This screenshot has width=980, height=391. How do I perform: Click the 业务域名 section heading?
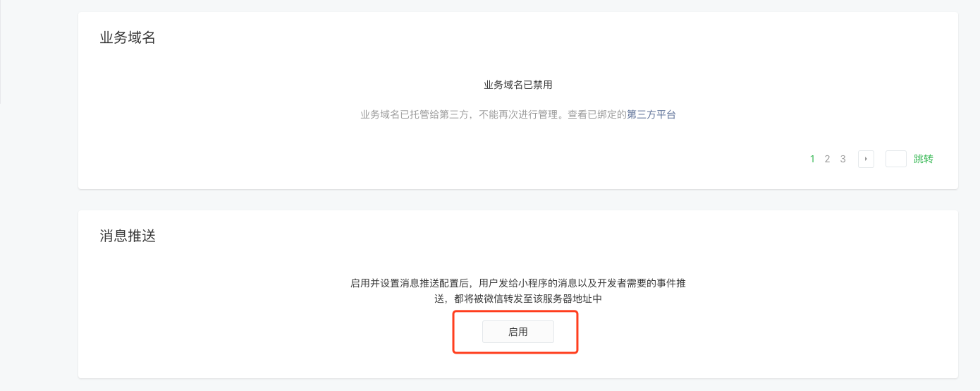click(128, 38)
